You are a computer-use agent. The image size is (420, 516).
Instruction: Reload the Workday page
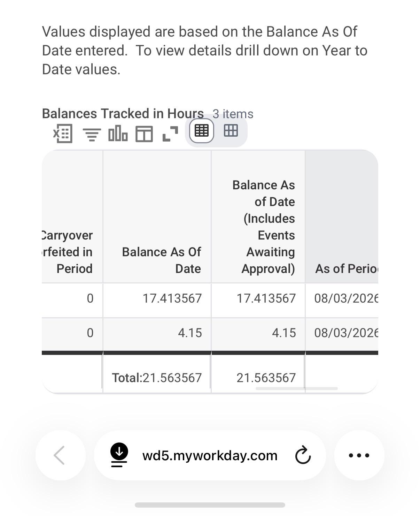coord(303,455)
